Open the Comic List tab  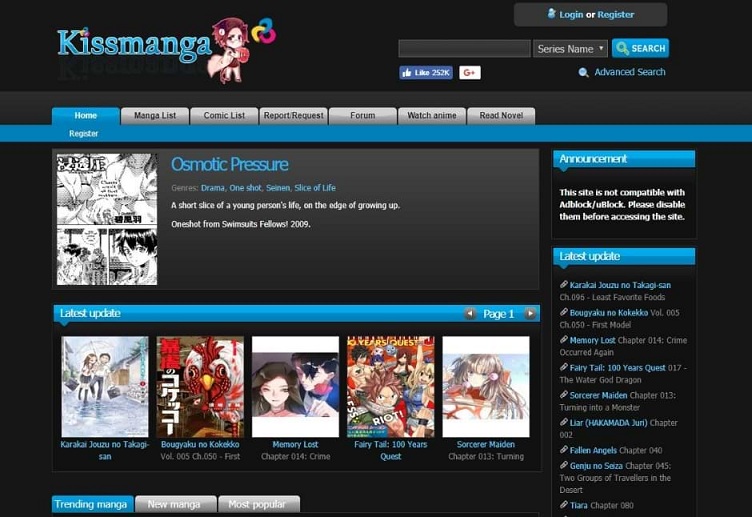tap(224, 116)
